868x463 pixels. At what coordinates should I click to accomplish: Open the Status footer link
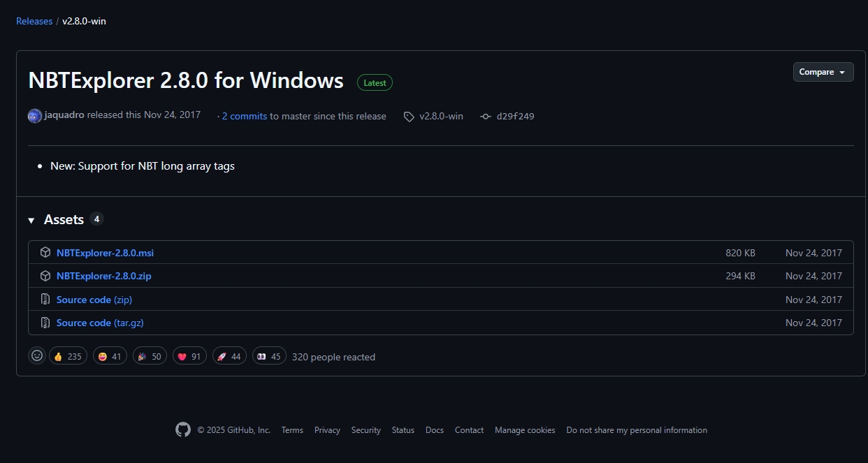pos(403,430)
